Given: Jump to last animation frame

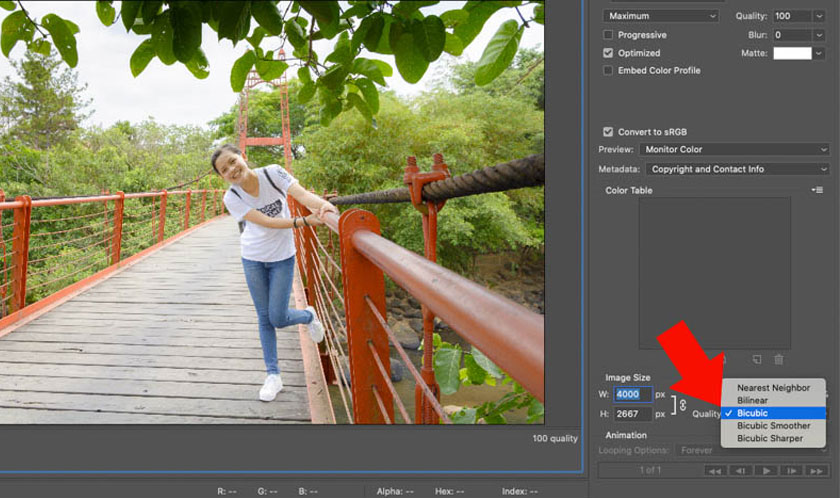Looking at the screenshot, I should 819,470.
